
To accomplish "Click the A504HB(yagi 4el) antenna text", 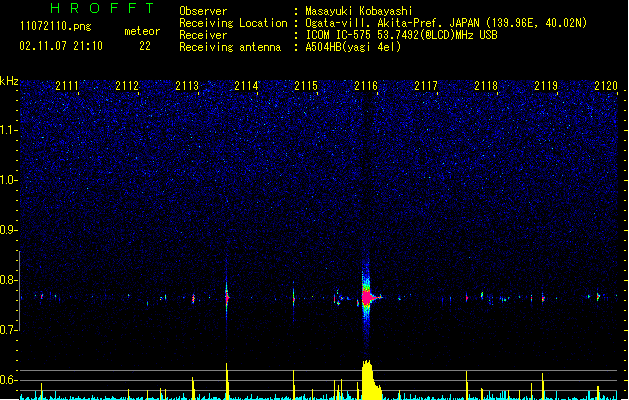I will tap(353, 47).
